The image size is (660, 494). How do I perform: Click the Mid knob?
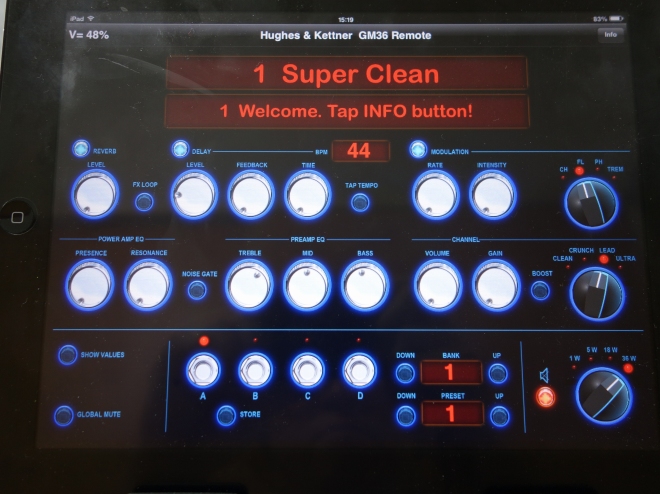point(307,284)
